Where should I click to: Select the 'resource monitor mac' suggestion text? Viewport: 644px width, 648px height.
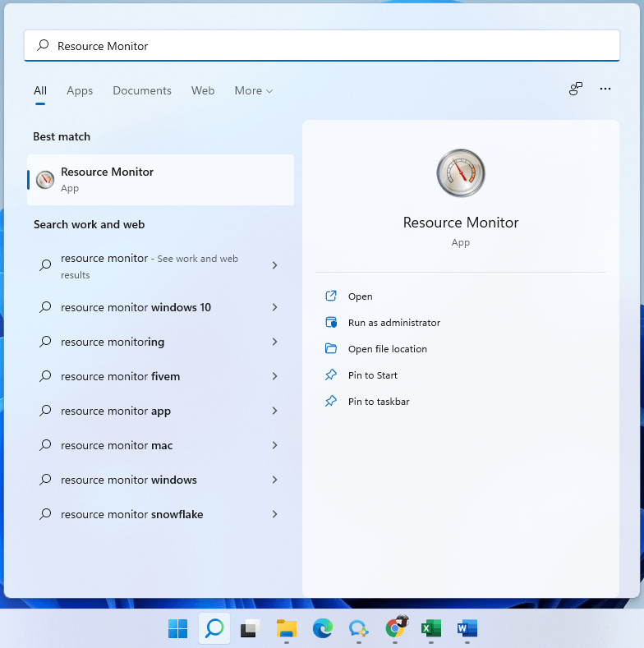[117, 445]
